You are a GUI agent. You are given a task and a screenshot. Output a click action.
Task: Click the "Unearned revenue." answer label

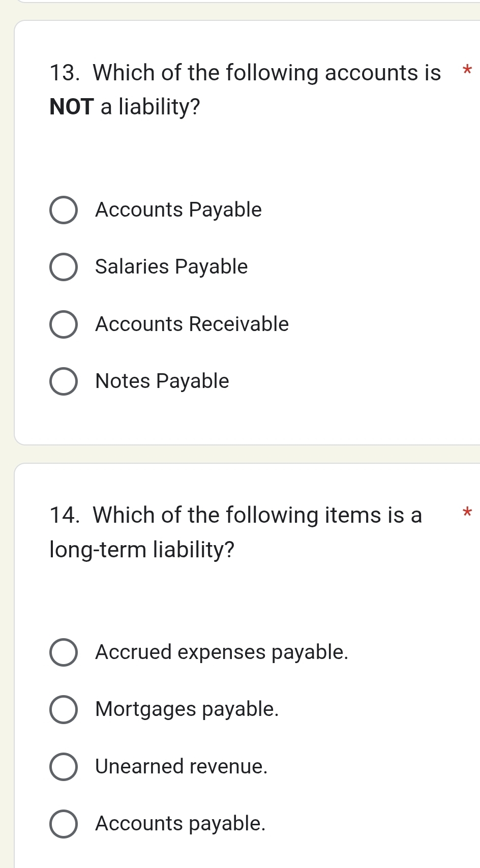181,767
